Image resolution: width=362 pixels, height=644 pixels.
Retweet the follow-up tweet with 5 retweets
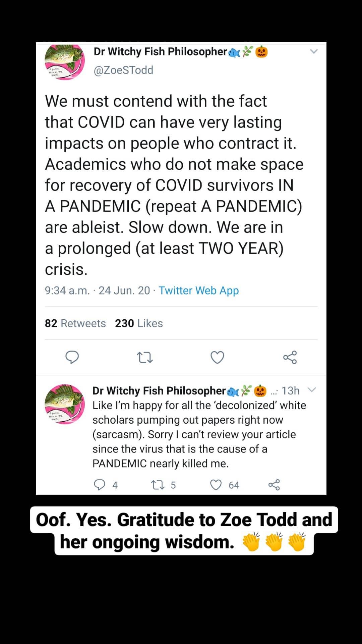pos(156,485)
